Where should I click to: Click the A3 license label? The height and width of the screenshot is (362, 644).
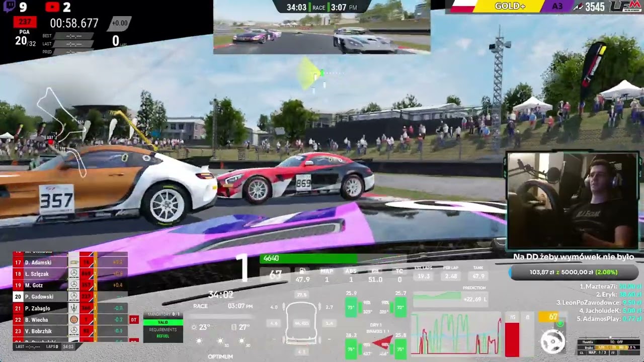pyautogui.click(x=557, y=6)
